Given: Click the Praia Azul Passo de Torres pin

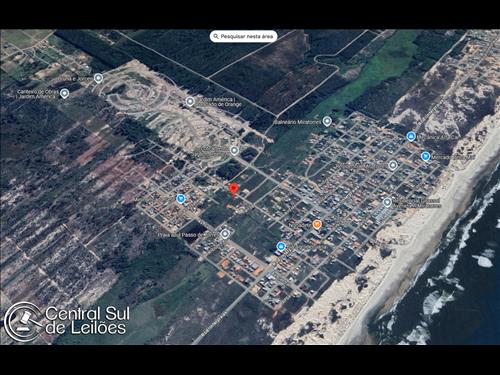Looking at the screenshot, I should (x=225, y=234).
